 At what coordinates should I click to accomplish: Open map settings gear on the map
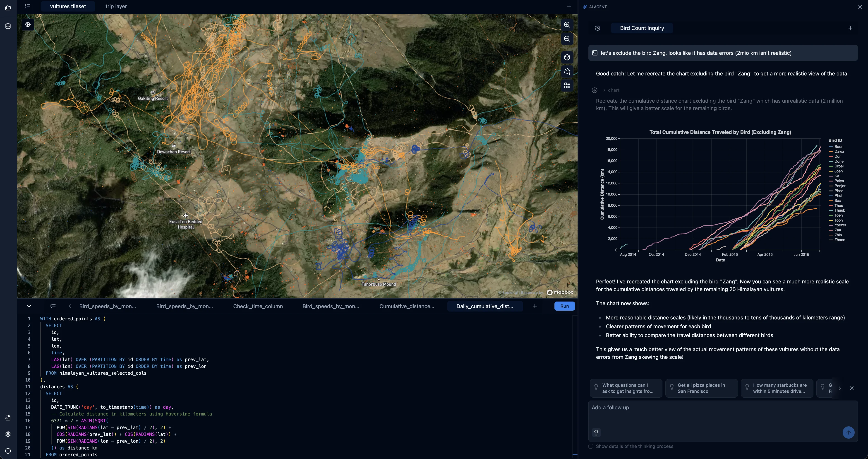tap(28, 25)
